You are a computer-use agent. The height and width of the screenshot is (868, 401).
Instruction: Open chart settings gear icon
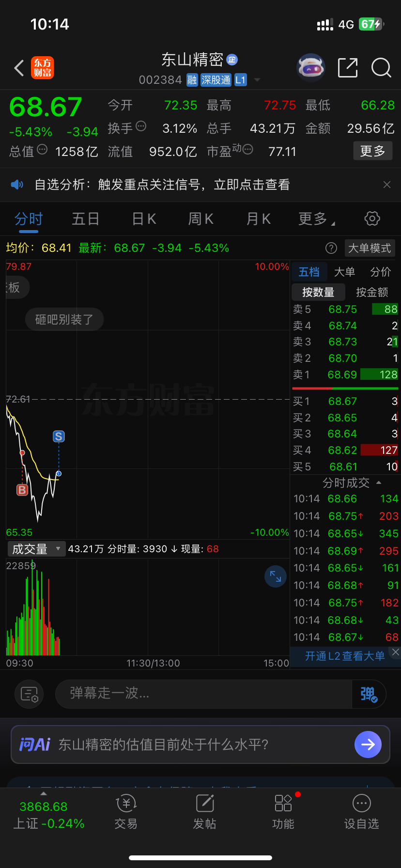click(x=372, y=218)
